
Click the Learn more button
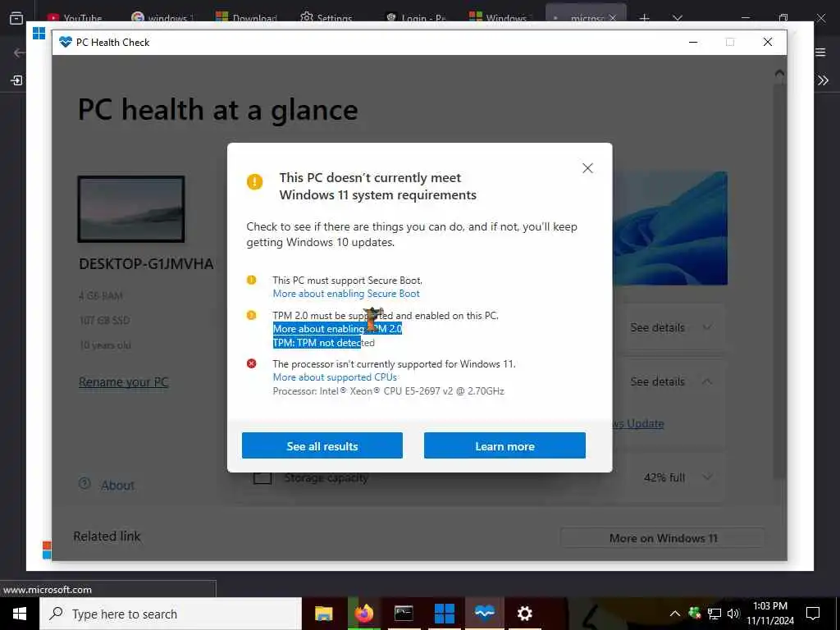pos(504,445)
